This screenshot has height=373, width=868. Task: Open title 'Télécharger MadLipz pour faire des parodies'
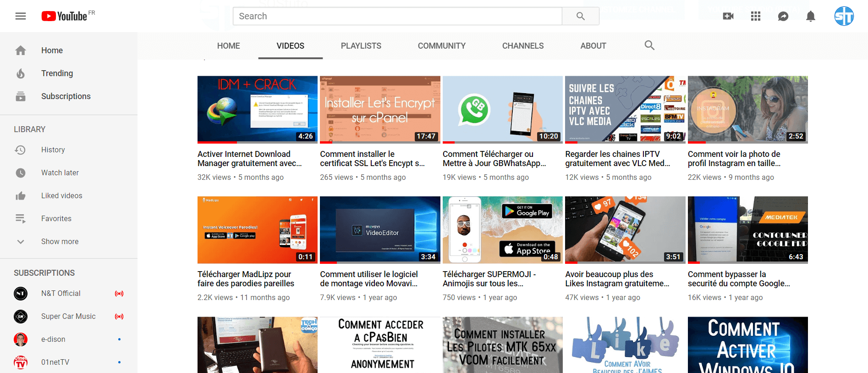[246, 279]
